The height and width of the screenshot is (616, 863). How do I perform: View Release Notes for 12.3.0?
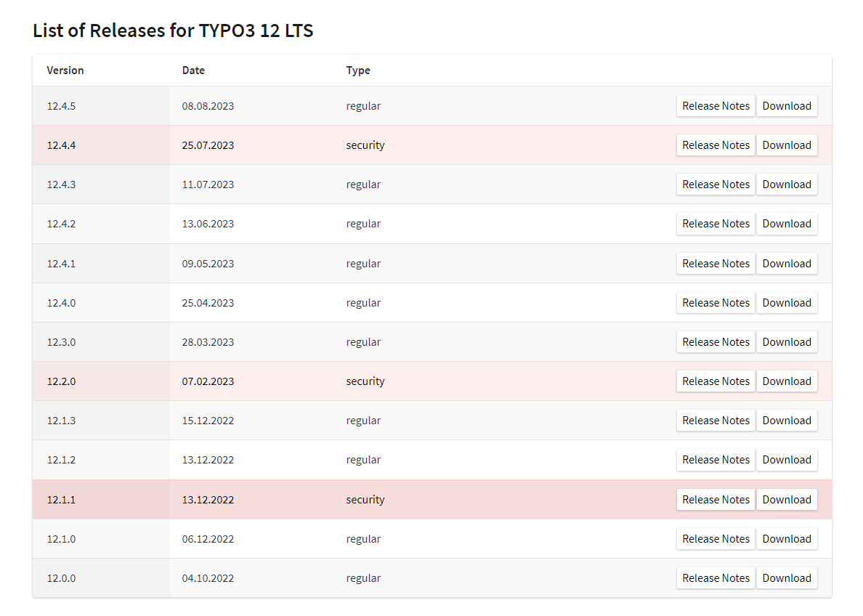click(716, 342)
